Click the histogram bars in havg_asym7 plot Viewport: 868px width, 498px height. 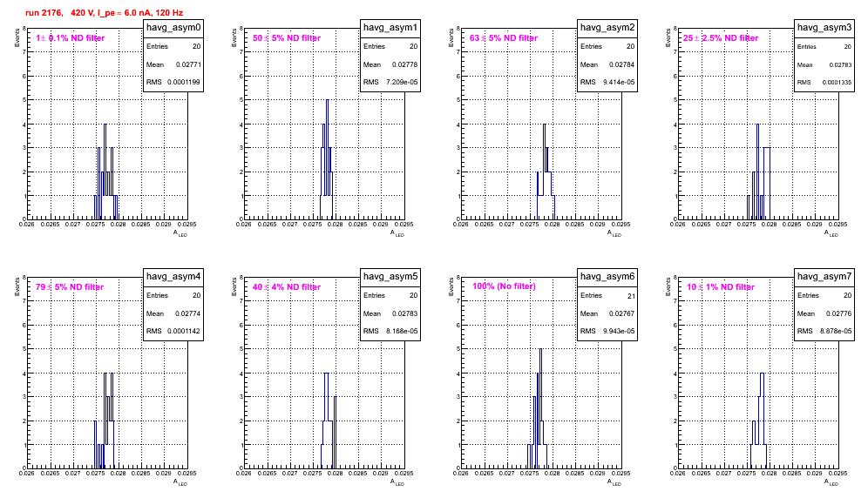click(x=759, y=421)
